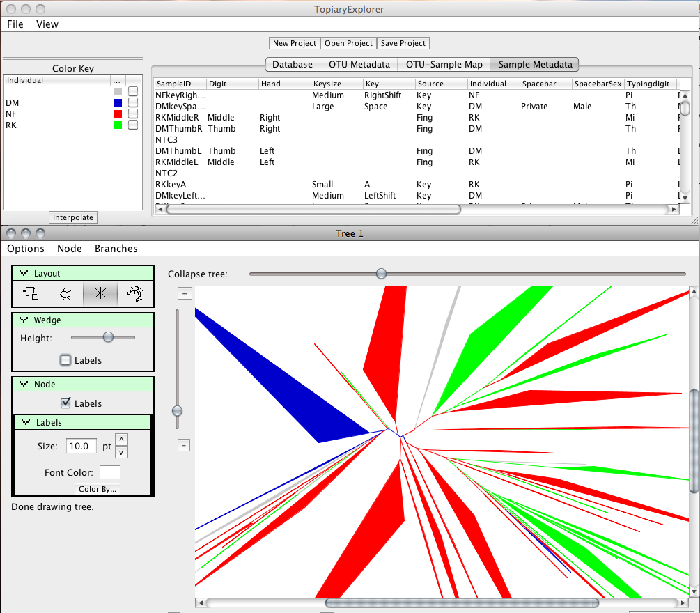Click the Wedge Height slider handle
700x613 pixels.
(108, 337)
